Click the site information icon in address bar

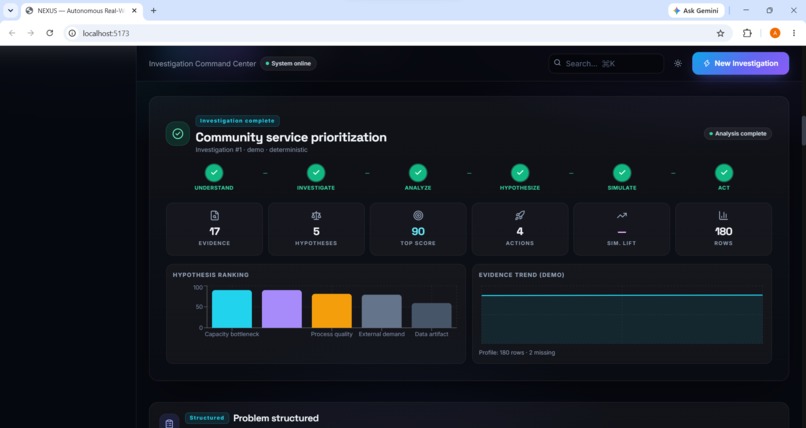72,33
